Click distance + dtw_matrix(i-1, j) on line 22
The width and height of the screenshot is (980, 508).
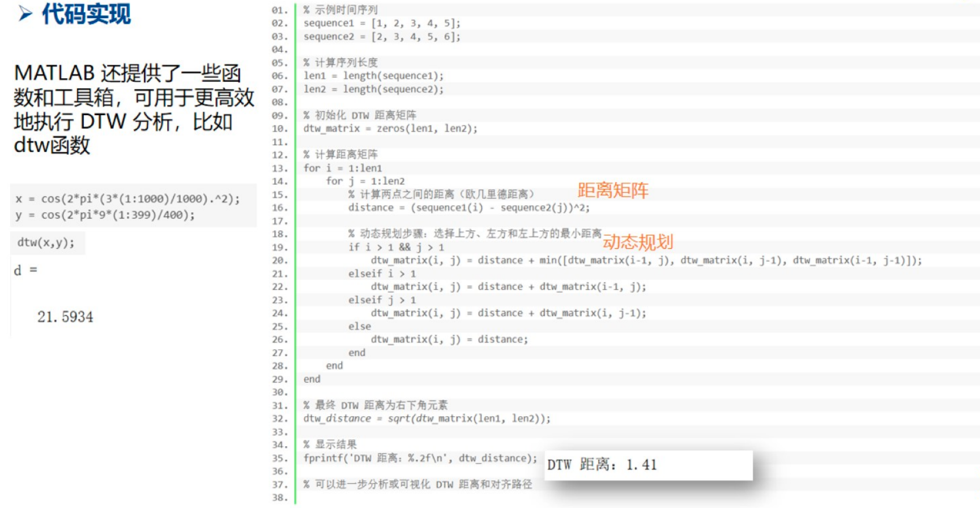pyautogui.click(x=562, y=286)
